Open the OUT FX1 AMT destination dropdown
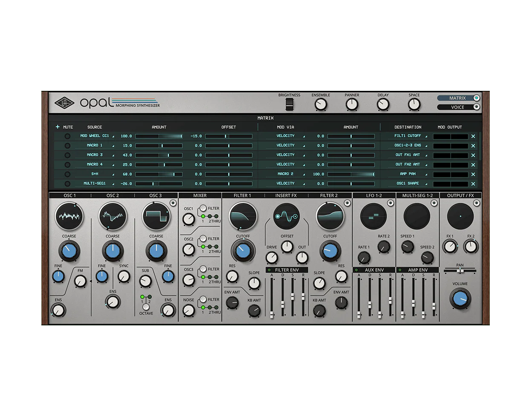This screenshot has height=418, width=532. [x=408, y=155]
